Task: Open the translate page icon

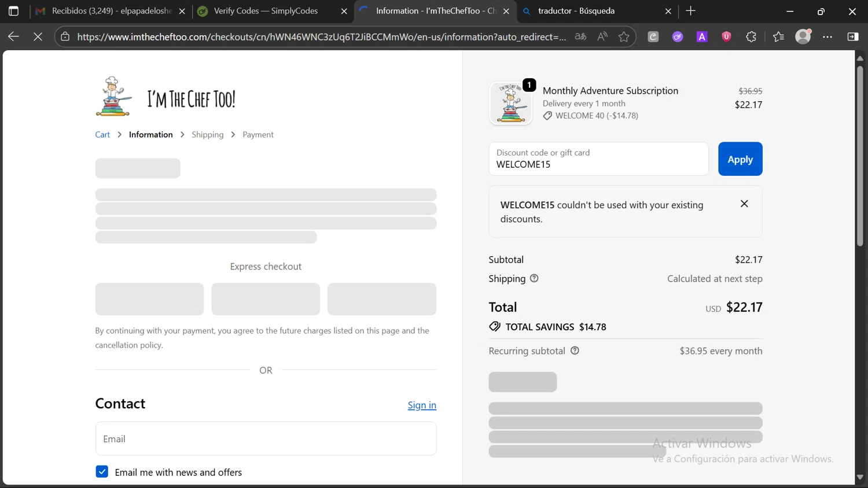Action: click(580, 36)
